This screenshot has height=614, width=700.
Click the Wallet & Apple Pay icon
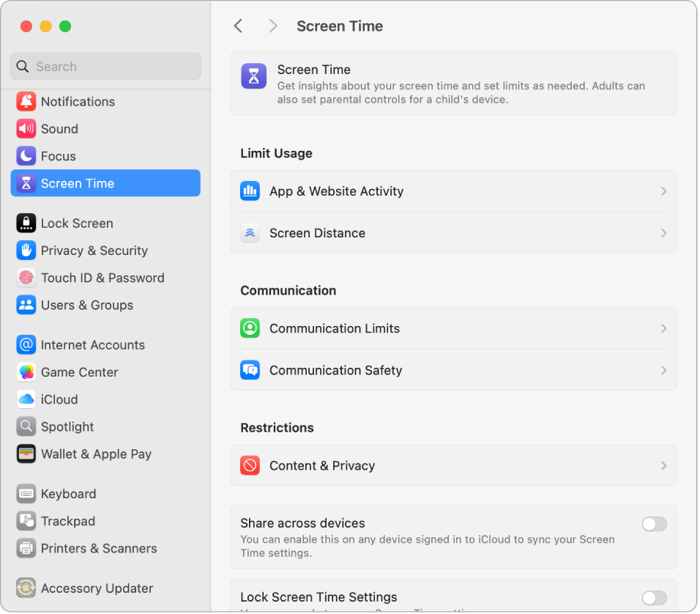26,454
